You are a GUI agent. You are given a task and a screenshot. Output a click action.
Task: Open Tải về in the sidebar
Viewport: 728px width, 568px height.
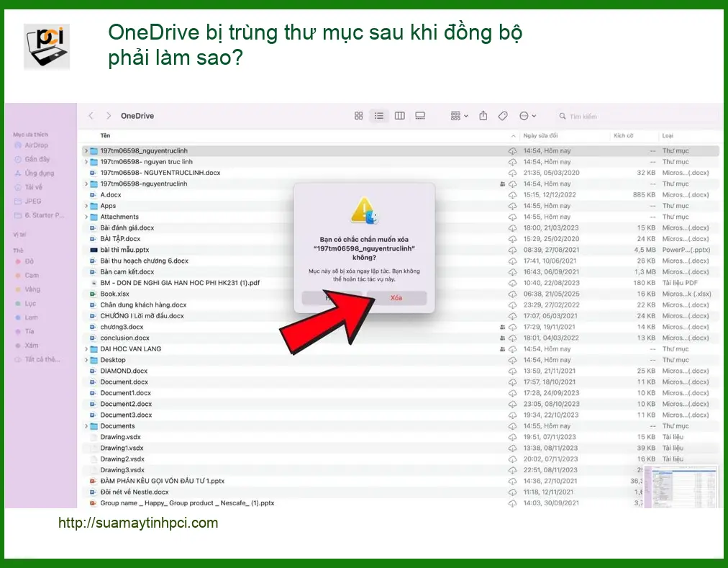coord(28,187)
